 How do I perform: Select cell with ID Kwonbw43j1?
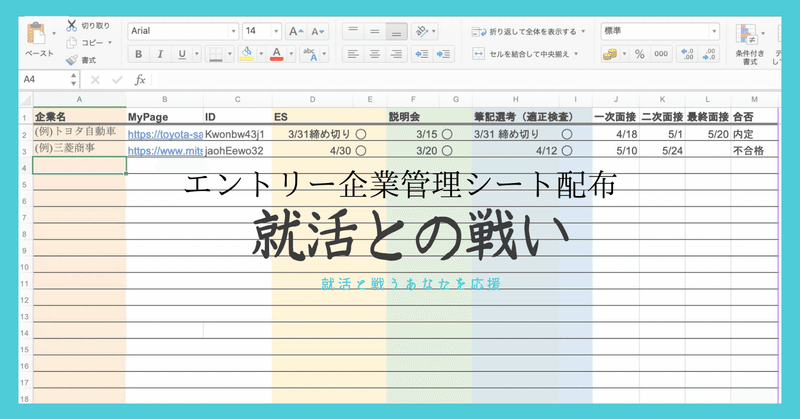[237, 134]
